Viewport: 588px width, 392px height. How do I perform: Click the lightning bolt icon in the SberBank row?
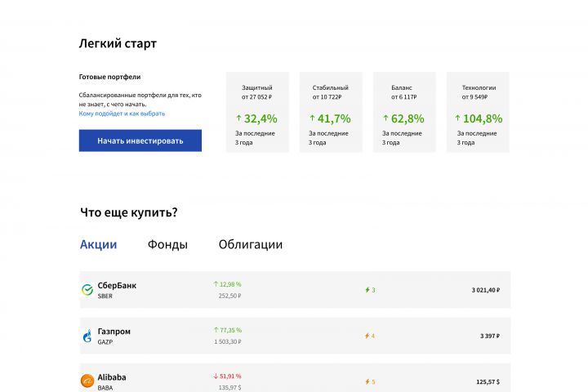click(x=367, y=290)
